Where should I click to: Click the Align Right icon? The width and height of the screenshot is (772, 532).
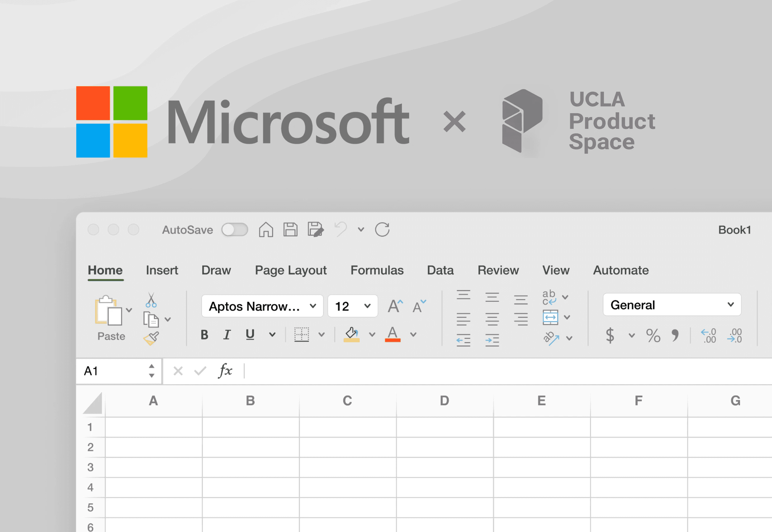[521, 319]
